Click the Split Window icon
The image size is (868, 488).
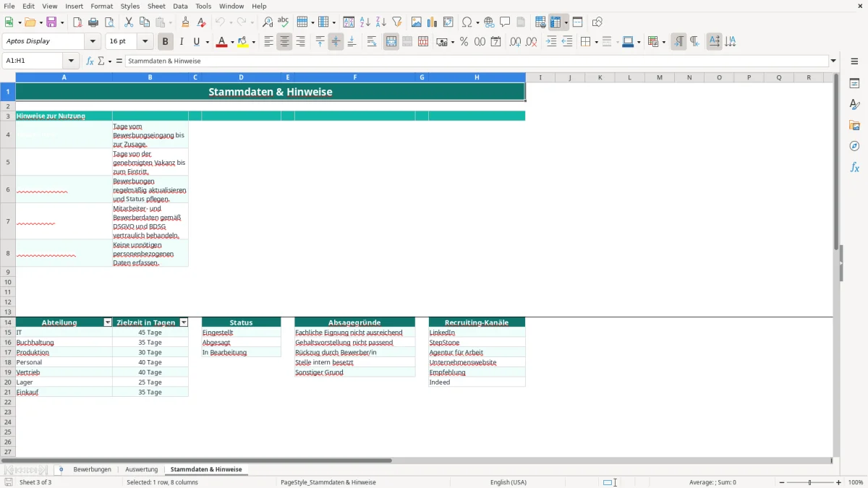(x=578, y=22)
